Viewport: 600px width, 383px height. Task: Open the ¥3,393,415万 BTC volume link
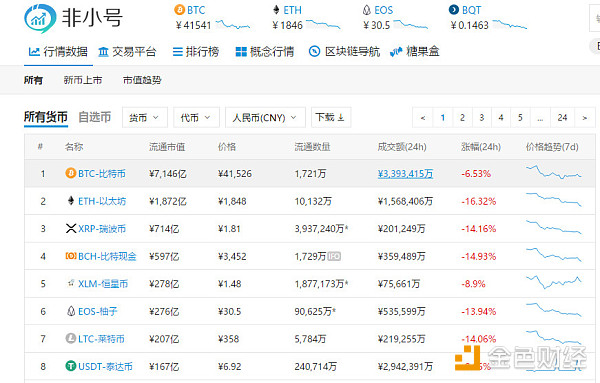point(405,174)
